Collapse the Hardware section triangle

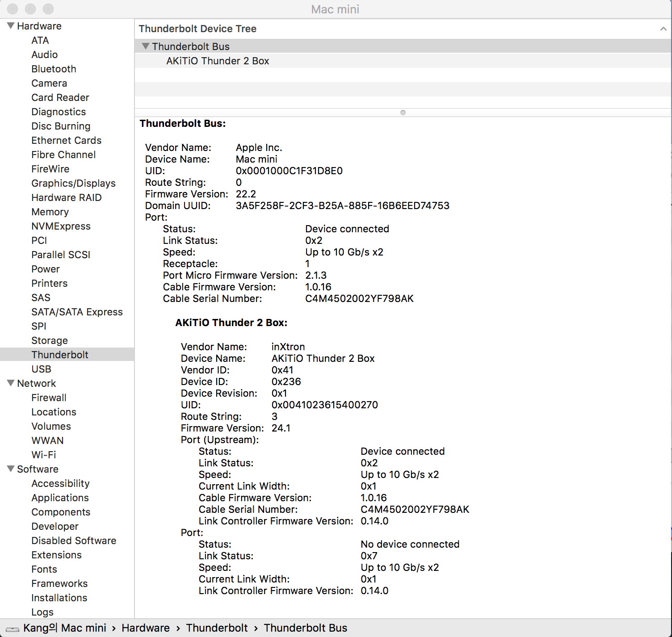[11, 26]
